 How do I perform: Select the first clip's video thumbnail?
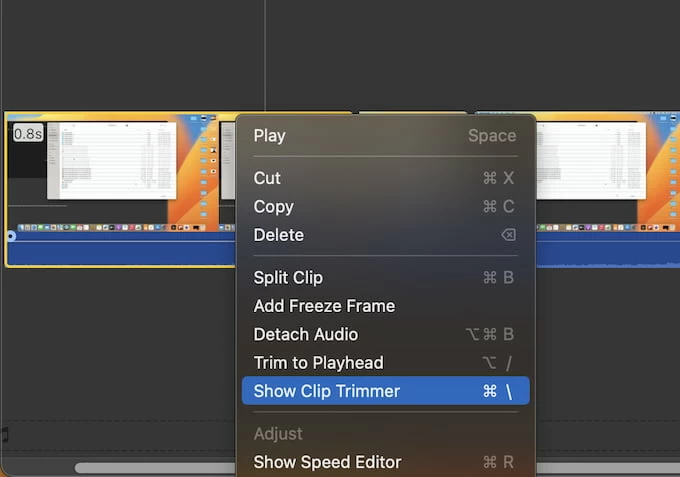(110, 173)
